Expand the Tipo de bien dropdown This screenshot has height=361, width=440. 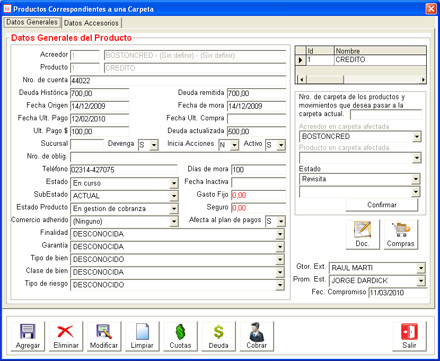coord(280,260)
